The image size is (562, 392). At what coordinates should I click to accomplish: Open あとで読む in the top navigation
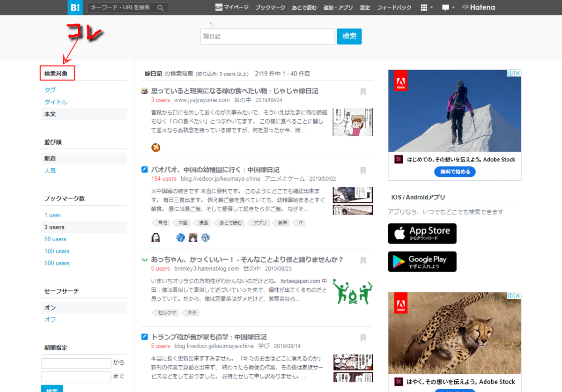tap(304, 7)
